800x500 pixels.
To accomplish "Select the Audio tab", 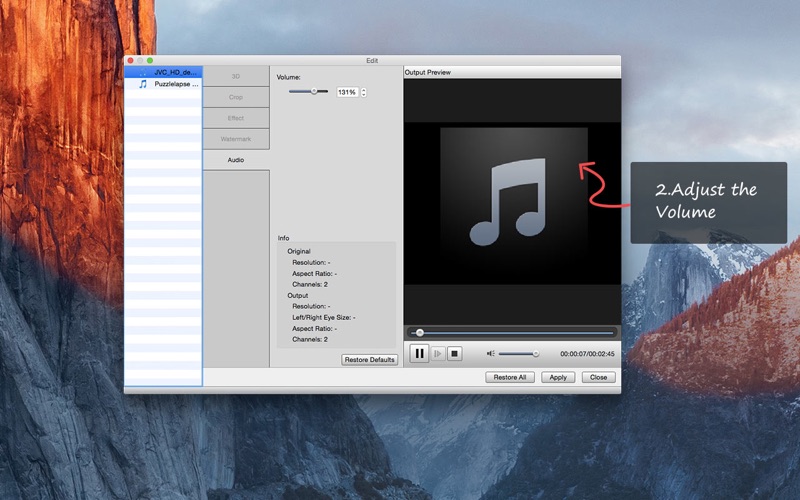I will click(236, 159).
